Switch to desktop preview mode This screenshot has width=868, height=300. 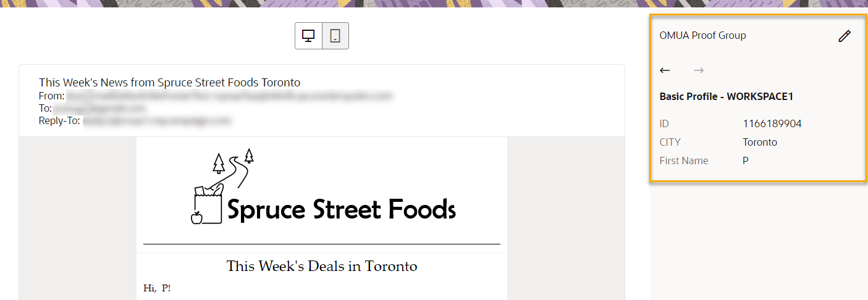pyautogui.click(x=308, y=36)
